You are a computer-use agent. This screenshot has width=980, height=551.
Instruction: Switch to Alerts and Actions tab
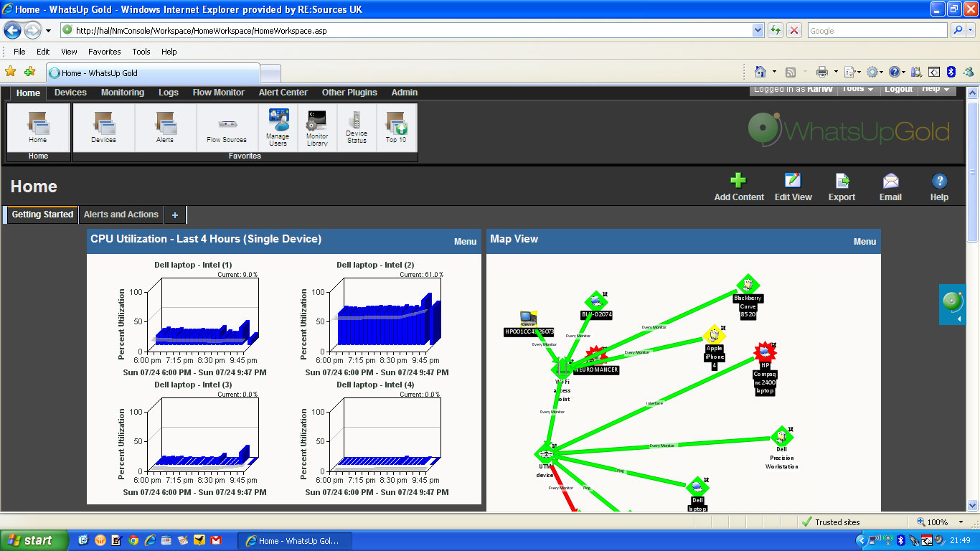pos(121,215)
